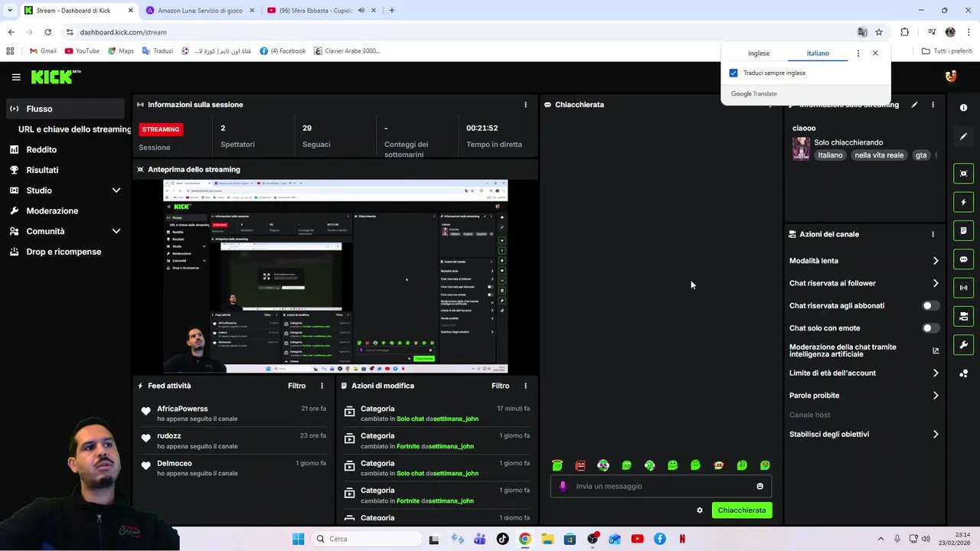Click the Invia un messaggio chat input

(x=661, y=486)
